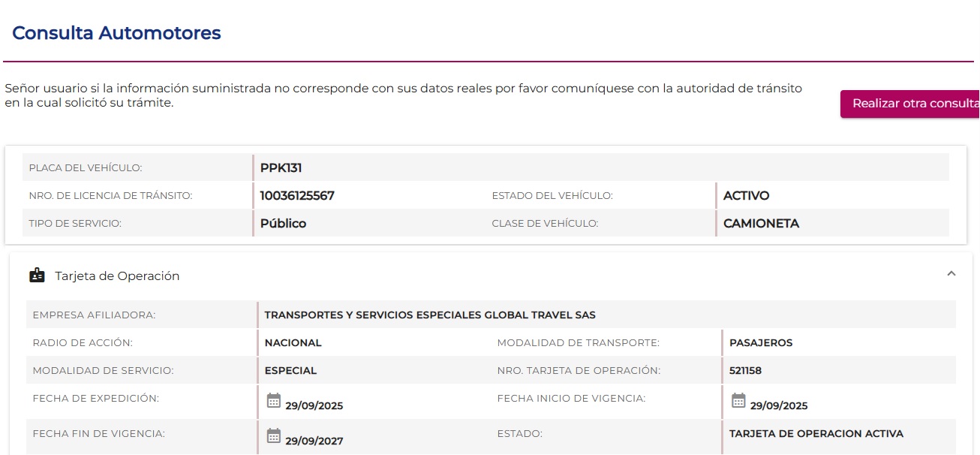This screenshot has width=980, height=455.
Task: Click the service modality value ESPECIAL
Action: pyautogui.click(x=290, y=371)
